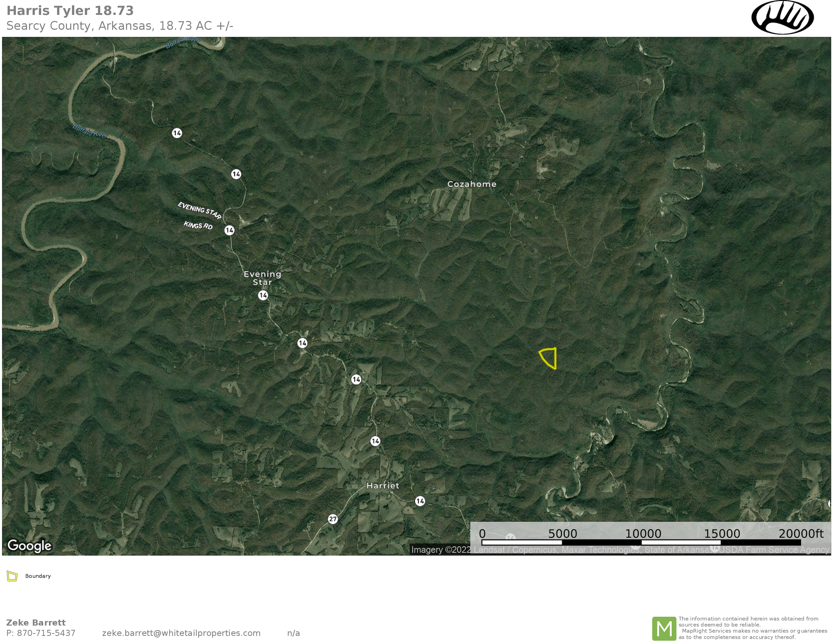The width and height of the screenshot is (833, 644).
Task: Click the Cozahome town label
Action: coord(472,184)
